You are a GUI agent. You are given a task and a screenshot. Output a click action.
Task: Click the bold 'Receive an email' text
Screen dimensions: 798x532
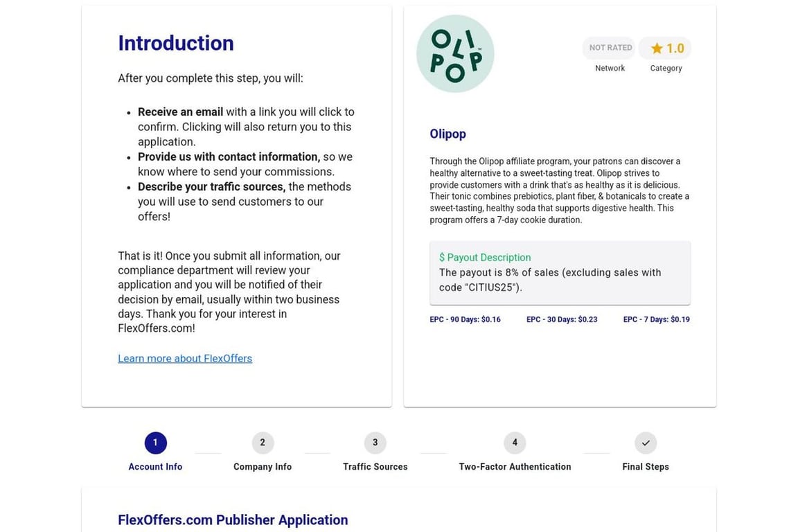point(180,112)
